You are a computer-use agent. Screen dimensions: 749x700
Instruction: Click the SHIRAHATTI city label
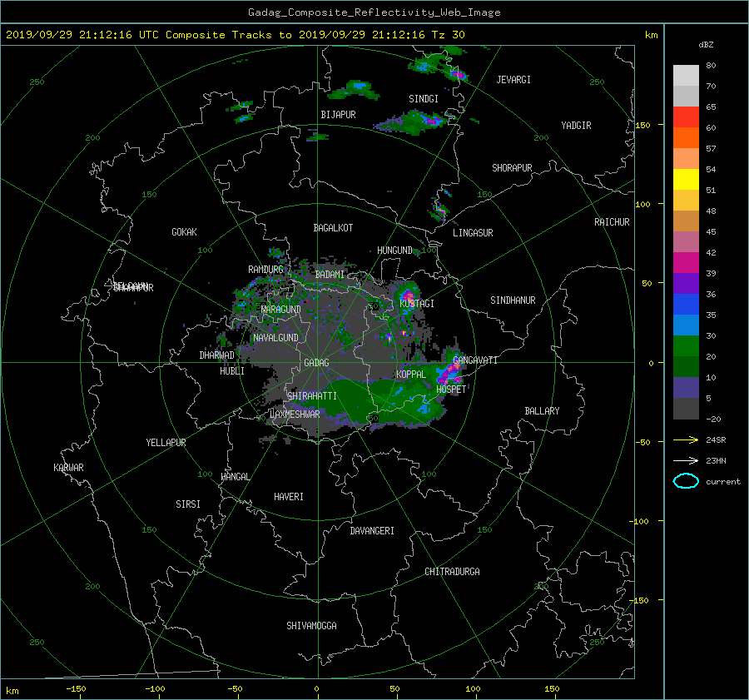click(x=312, y=396)
